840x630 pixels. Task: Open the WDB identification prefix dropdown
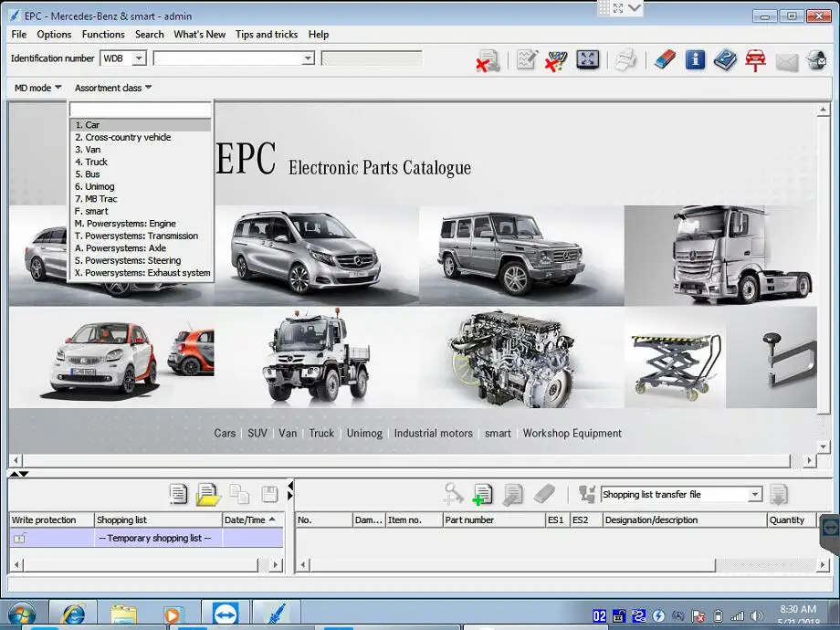tap(140, 58)
